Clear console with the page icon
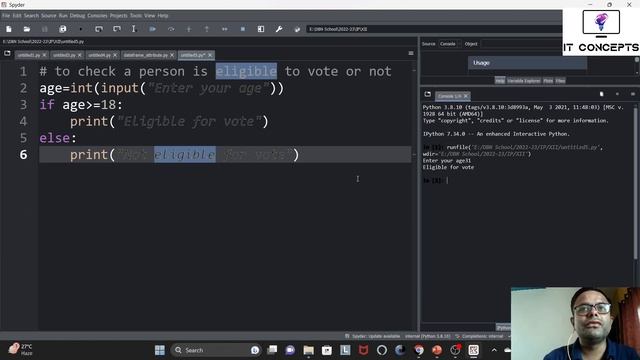The width and height of the screenshot is (640, 360). point(601,94)
